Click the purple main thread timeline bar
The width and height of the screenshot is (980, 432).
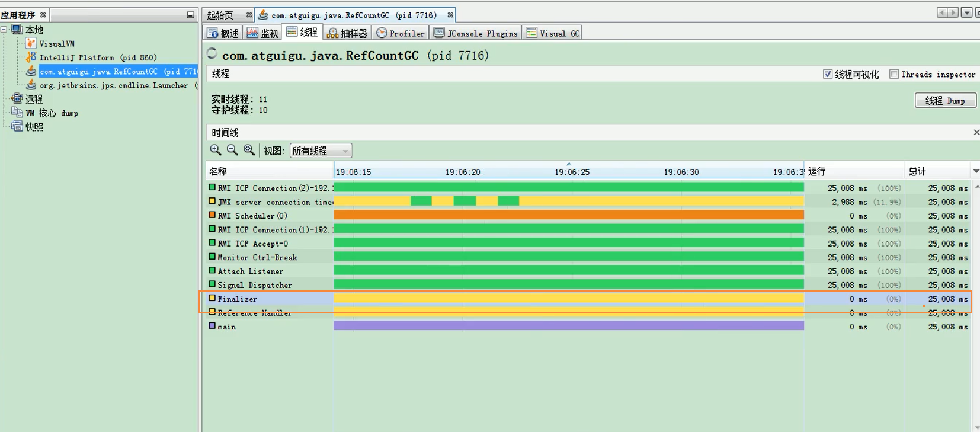pos(569,326)
